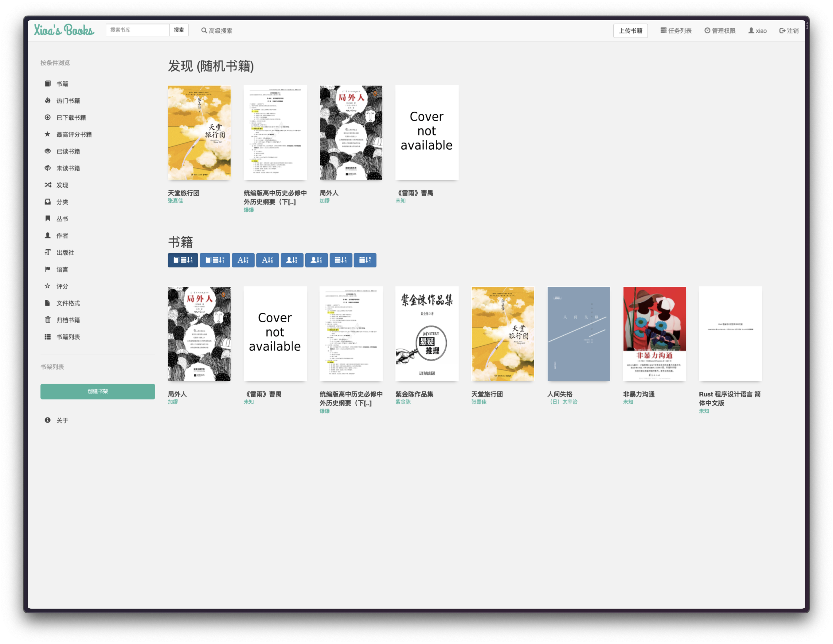
Task: Click the 上传书籍 upload button
Action: (630, 31)
